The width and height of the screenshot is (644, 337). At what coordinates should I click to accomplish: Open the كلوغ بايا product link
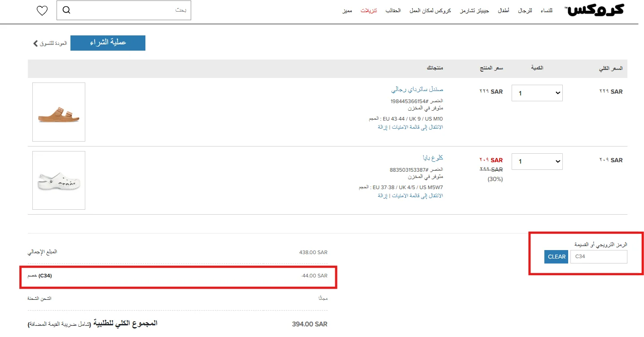coord(433,158)
